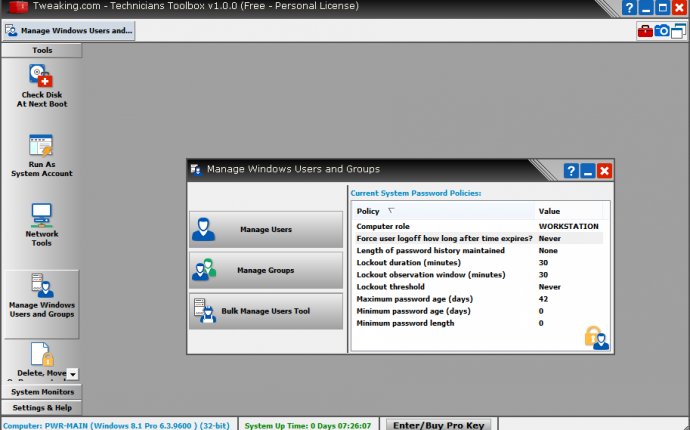
Task: Open Check Disk At Next Boot tool
Action: tap(41, 87)
